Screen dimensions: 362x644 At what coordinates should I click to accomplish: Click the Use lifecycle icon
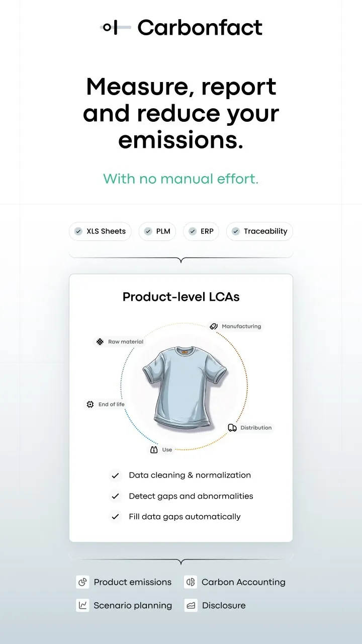tap(154, 449)
